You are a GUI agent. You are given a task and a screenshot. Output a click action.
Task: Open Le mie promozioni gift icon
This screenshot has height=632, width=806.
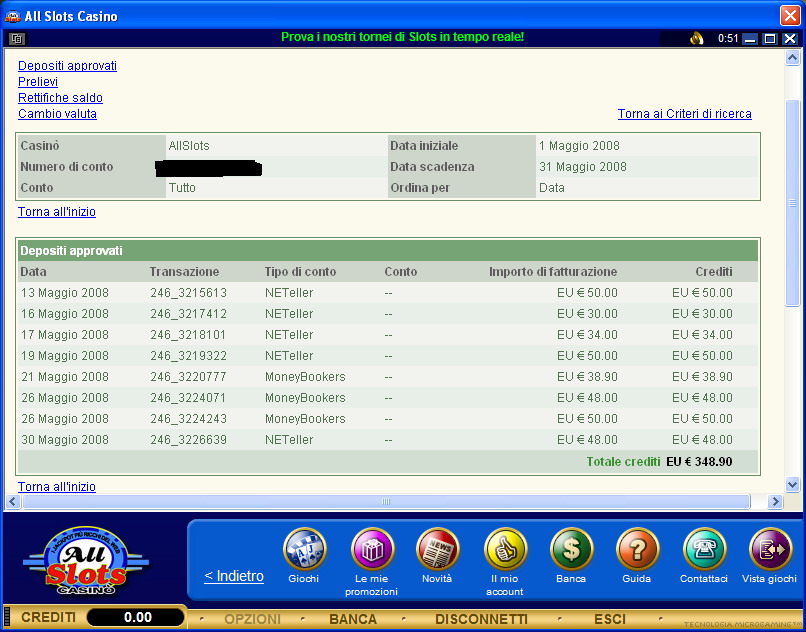click(x=372, y=549)
